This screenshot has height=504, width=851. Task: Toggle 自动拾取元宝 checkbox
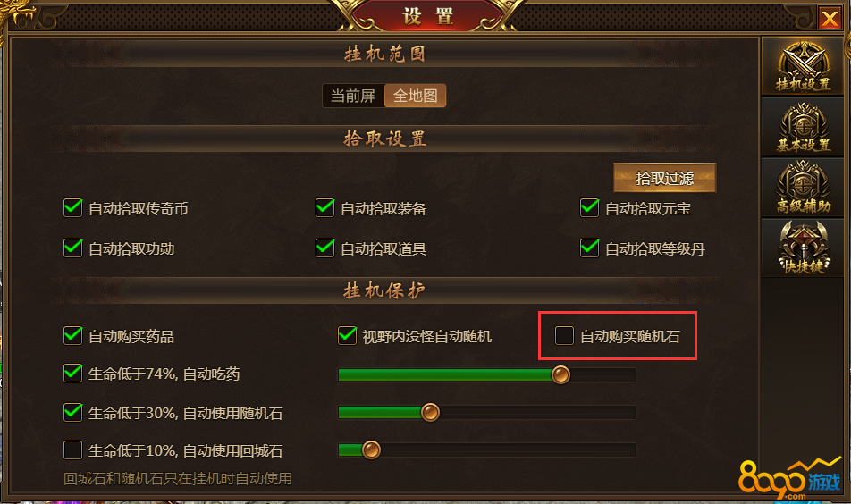(x=589, y=208)
